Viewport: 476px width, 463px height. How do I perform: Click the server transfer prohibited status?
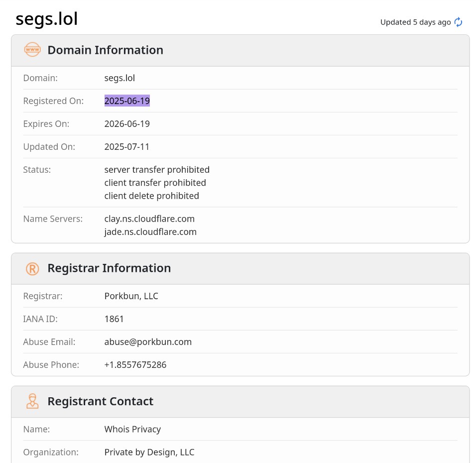tap(157, 170)
